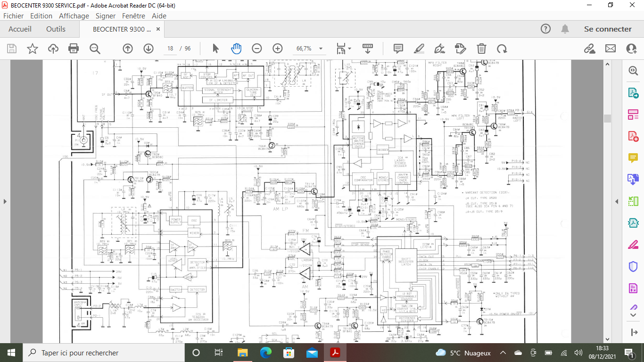This screenshot has width=644, height=362.
Task: Open the Edition menu
Action: [41, 16]
